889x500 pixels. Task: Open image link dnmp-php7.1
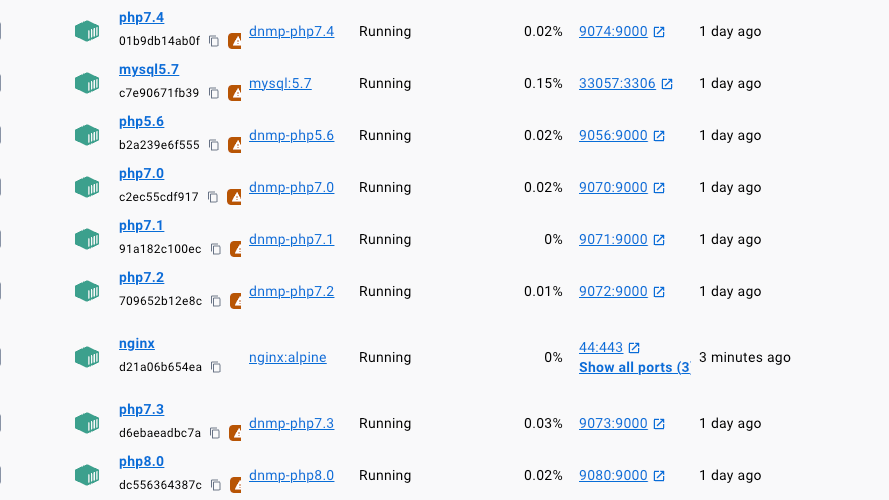coord(291,239)
